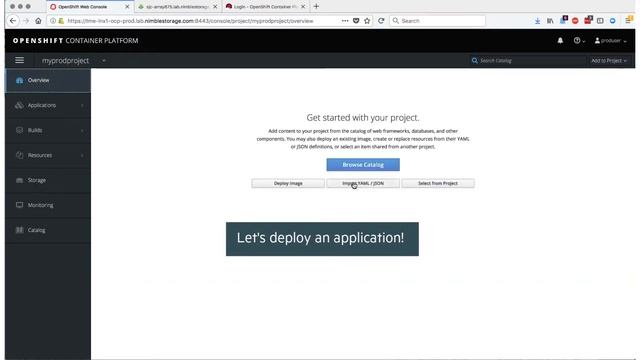This screenshot has width=640, height=360.
Task: Expand the myprodproject project dropdown
Action: coord(104,60)
